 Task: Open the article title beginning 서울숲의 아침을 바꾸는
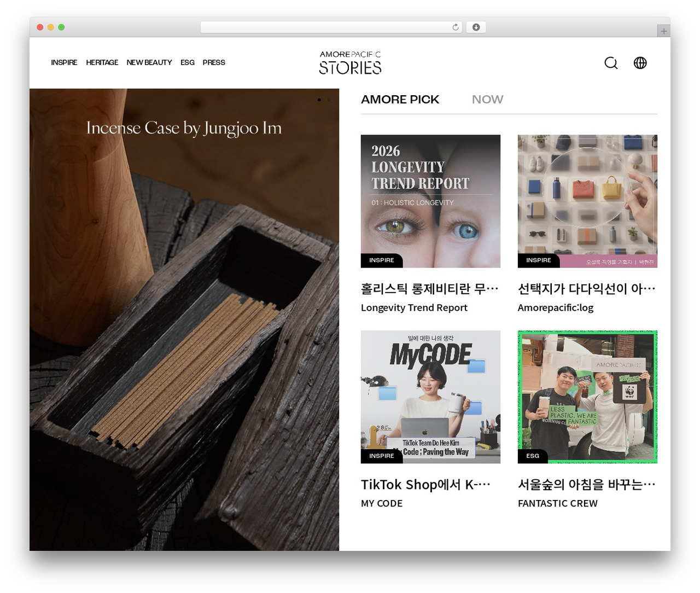[587, 484]
